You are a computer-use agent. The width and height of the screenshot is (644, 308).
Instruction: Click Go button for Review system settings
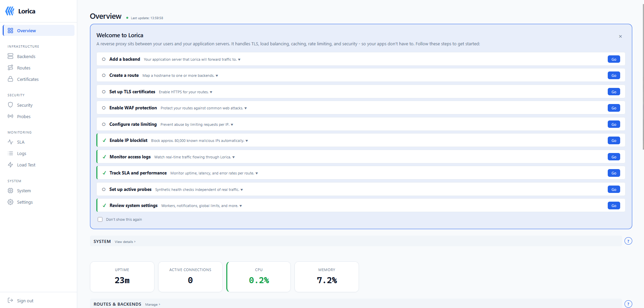(614, 206)
